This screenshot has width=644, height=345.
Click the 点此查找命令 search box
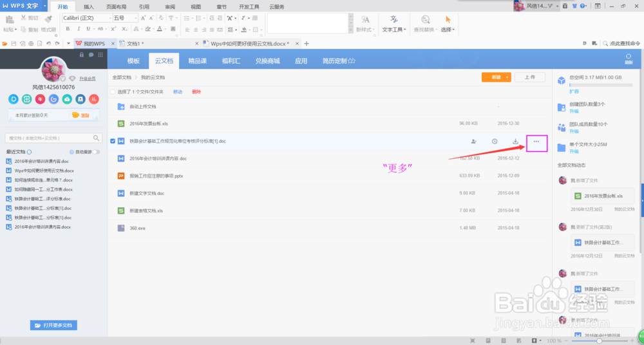621,44
